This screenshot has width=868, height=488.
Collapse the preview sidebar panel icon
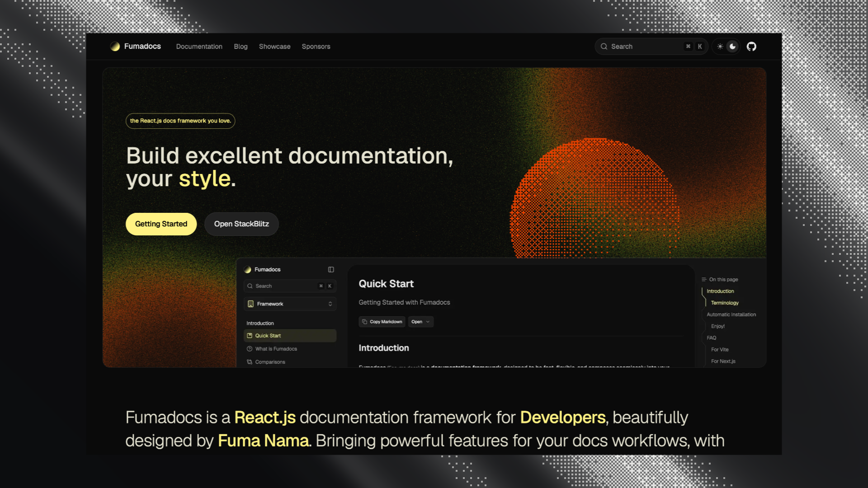(x=331, y=270)
